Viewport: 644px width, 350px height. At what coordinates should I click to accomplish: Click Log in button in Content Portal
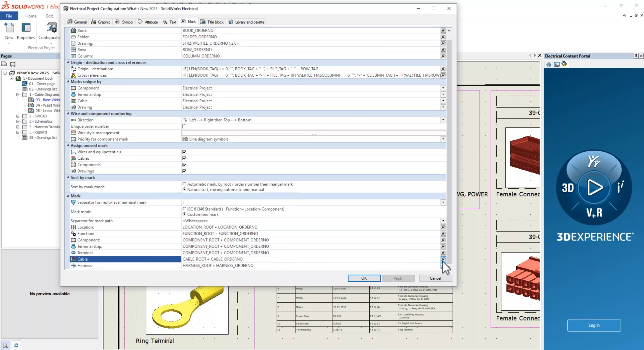click(594, 325)
